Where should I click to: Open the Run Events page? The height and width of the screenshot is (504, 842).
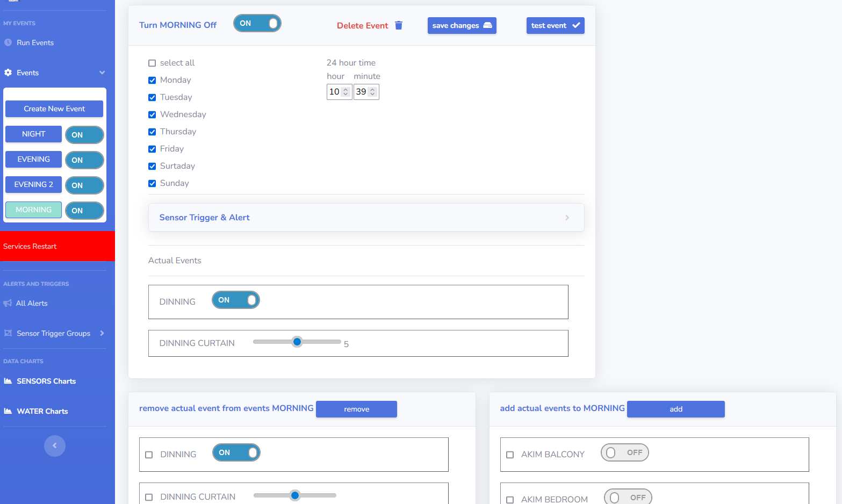point(35,42)
